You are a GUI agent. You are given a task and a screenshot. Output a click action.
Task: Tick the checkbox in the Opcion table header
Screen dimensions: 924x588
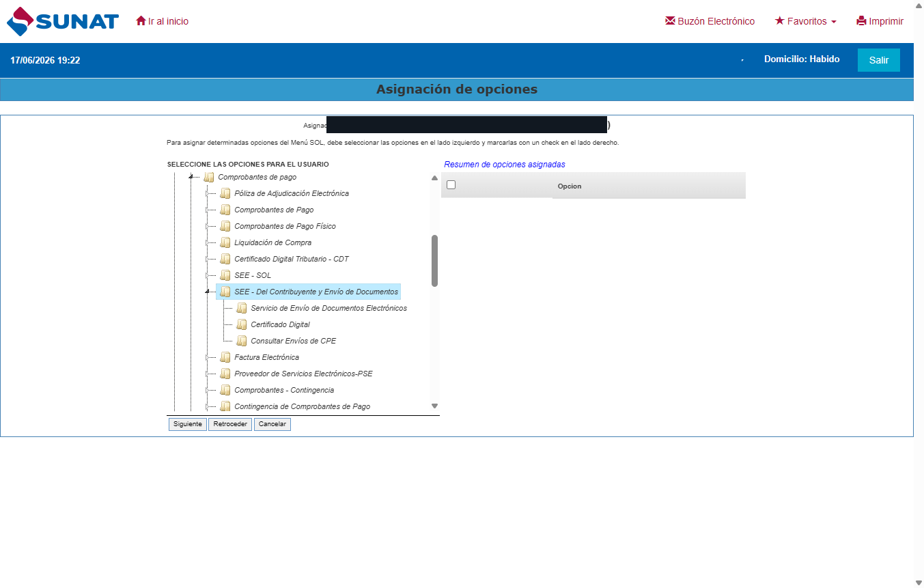click(x=451, y=184)
